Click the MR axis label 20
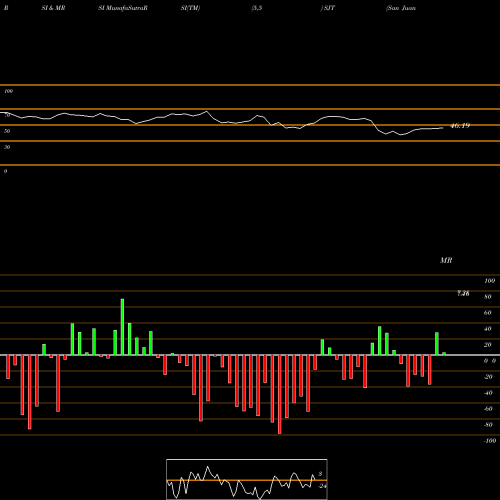The image size is (500, 500). (488, 345)
